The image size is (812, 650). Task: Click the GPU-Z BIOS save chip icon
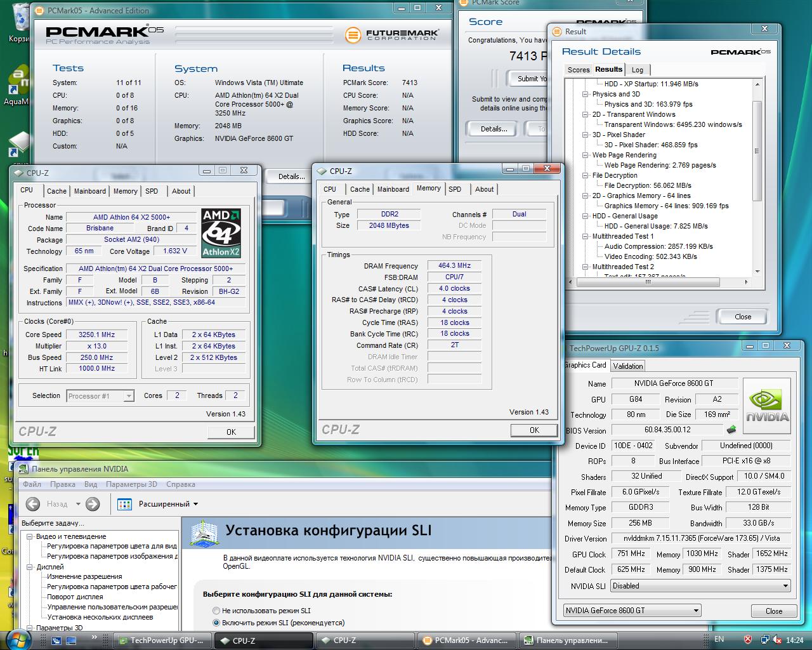pos(731,430)
